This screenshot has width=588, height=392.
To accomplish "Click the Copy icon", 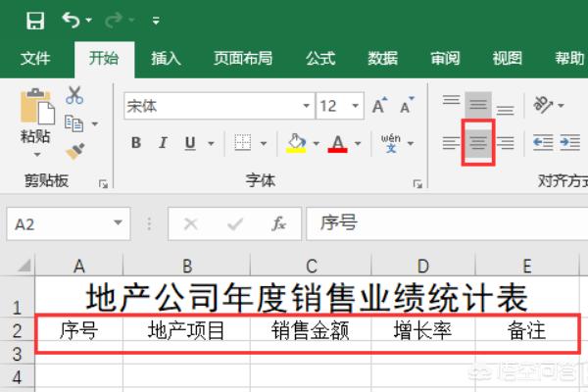I will 73,123.
